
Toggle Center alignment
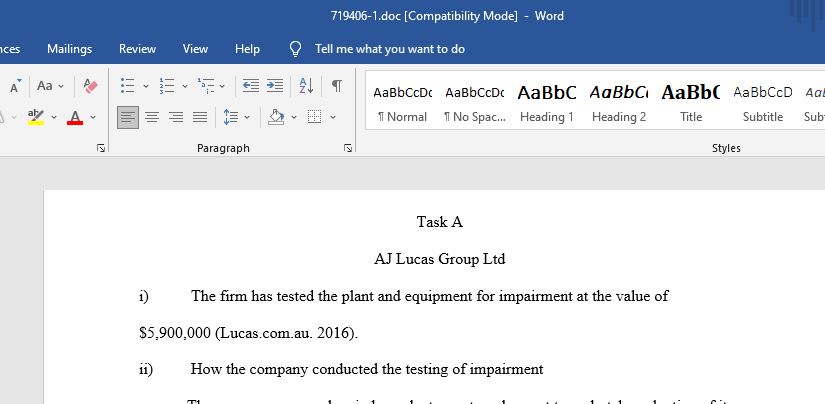tap(152, 117)
